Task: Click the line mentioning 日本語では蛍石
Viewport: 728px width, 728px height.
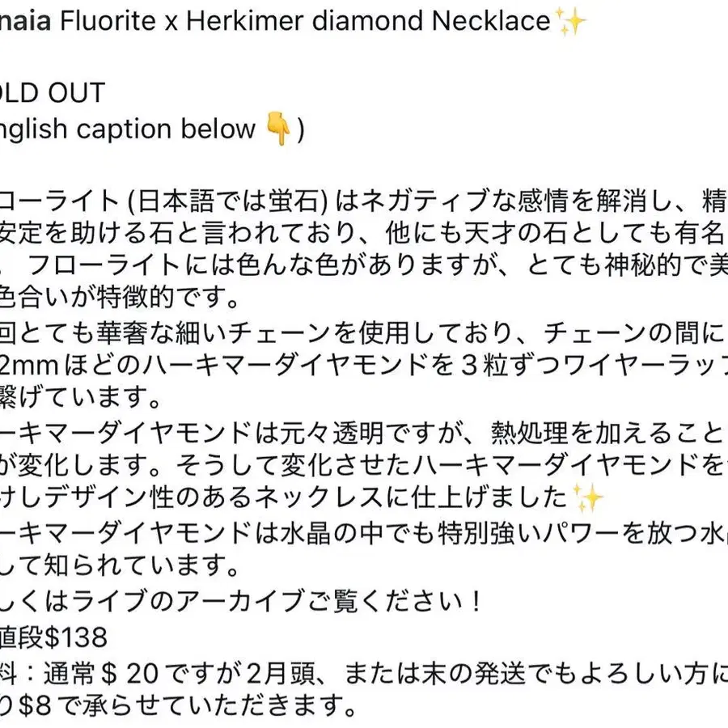Action: click(x=364, y=201)
